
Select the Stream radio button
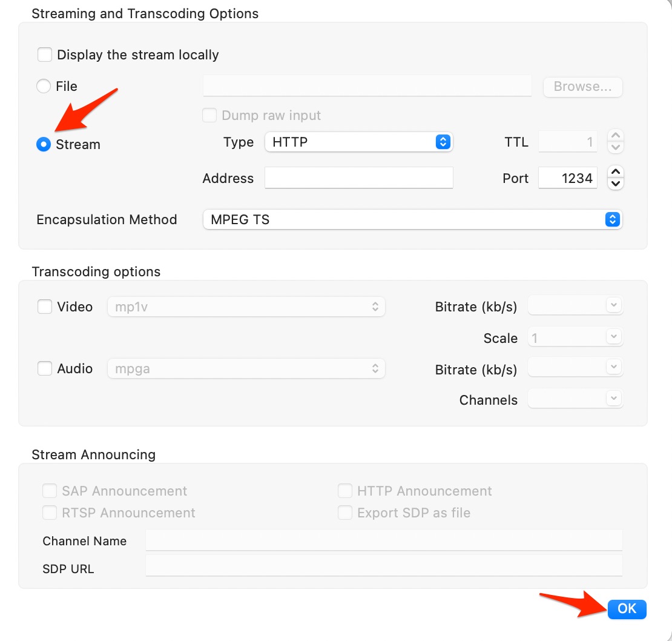click(x=43, y=144)
